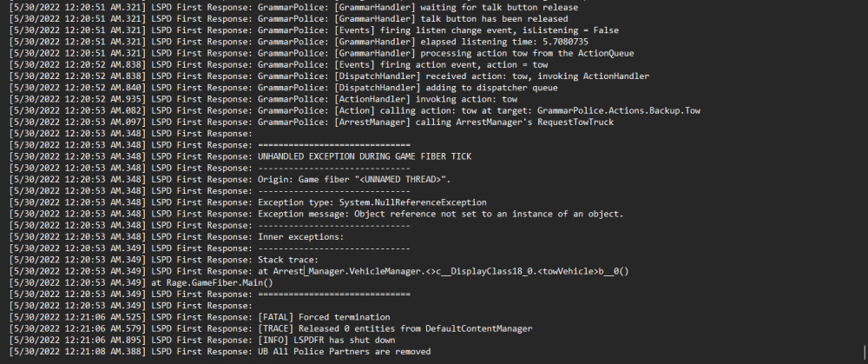Click the "Stack trace:" log line
This screenshot has height=364, width=868.
tap(290, 259)
